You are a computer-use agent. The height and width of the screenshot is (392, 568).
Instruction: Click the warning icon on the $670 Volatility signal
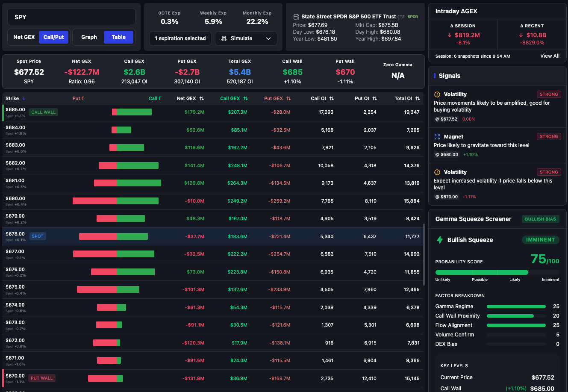pyautogui.click(x=437, y=172)
